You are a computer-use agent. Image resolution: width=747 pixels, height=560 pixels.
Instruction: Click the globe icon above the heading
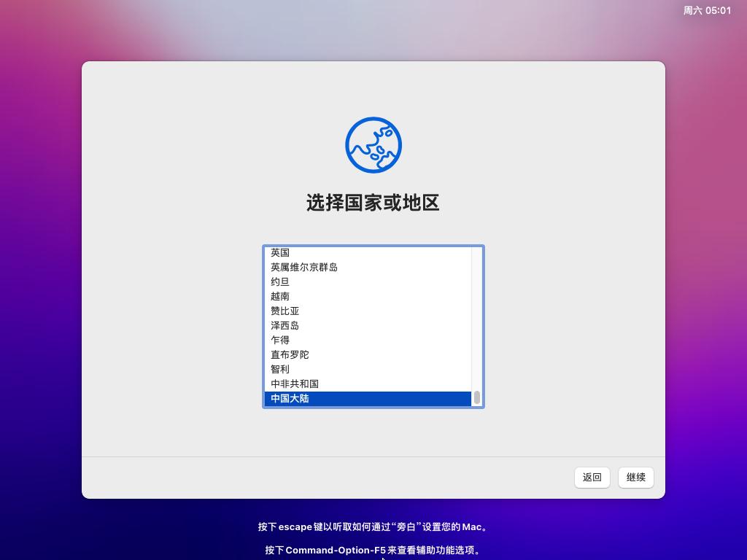point(373,145)
